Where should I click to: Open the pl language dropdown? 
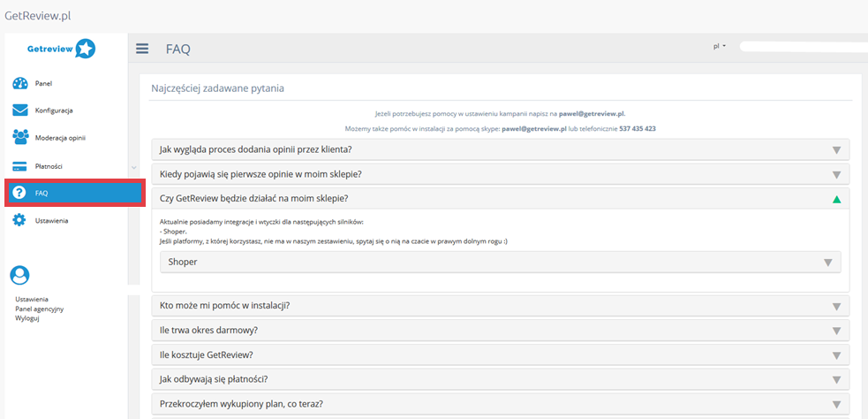[720, 47]
